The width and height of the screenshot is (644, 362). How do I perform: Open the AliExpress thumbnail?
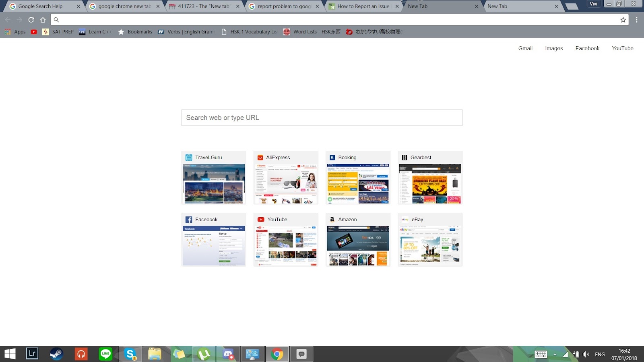pos(286,178)
